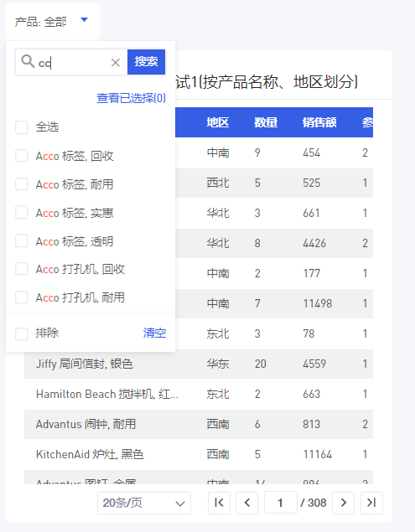Sort by the 销售额 column header

tap(319, 122)
